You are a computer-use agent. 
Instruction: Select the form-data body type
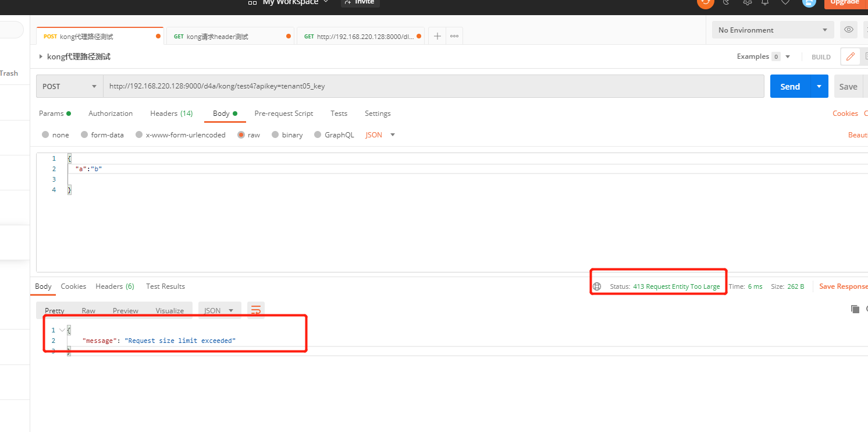point(102,134)
